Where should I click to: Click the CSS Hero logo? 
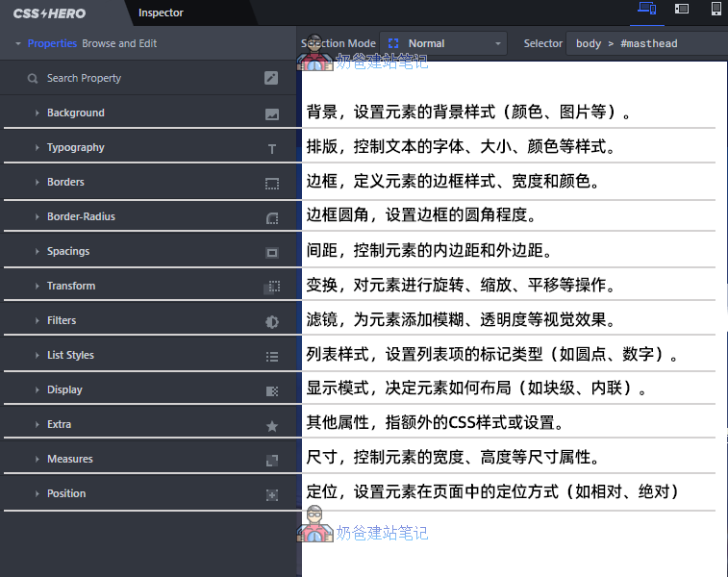click(50, 13)
